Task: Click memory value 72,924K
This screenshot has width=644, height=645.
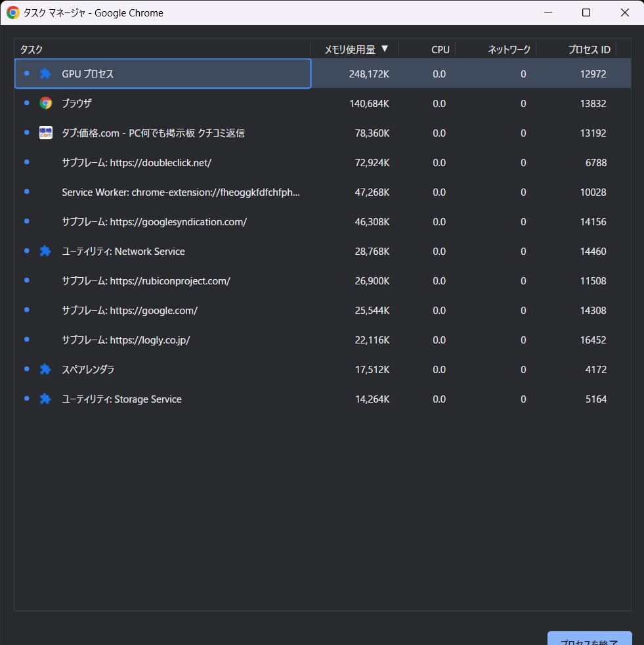Action: coord(372,163)
